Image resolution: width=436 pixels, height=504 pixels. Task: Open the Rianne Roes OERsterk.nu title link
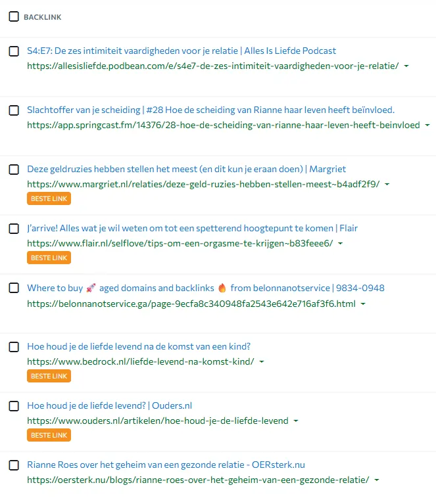(166, 465)
